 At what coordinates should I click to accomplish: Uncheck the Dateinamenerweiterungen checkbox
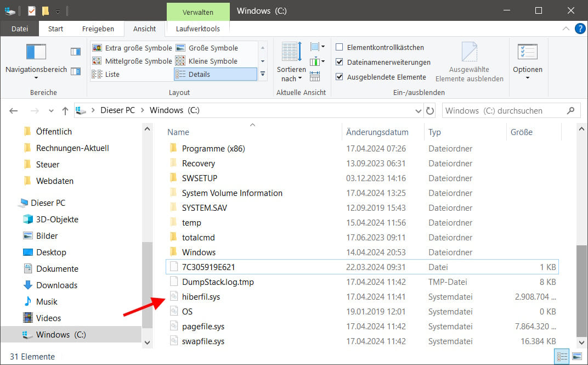[x=340, y=63]
